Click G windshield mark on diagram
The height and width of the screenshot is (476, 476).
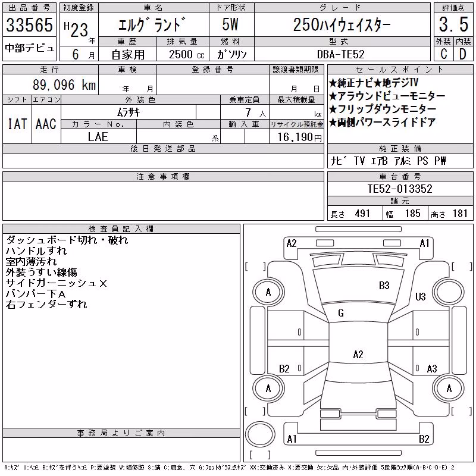[x=341, y=313]
